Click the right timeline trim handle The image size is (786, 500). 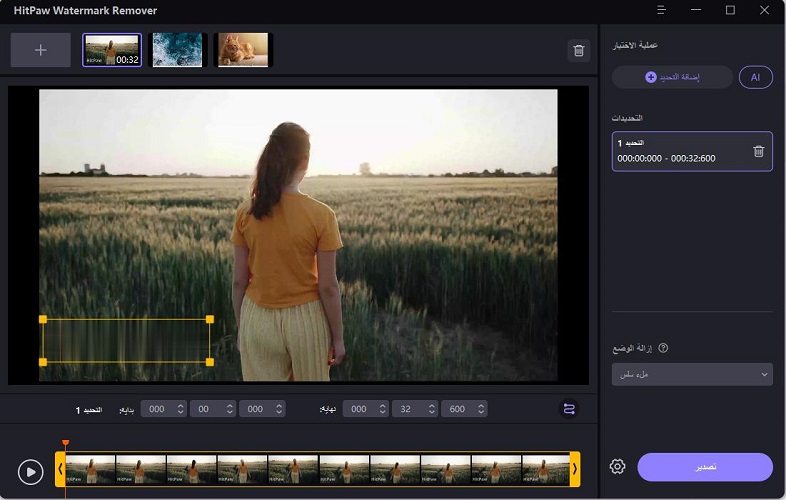click(575, 469)
